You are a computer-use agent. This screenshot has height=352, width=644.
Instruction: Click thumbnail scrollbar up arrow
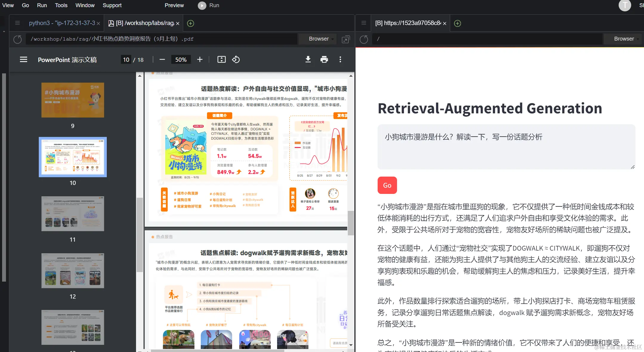click(x=140, y=76)
